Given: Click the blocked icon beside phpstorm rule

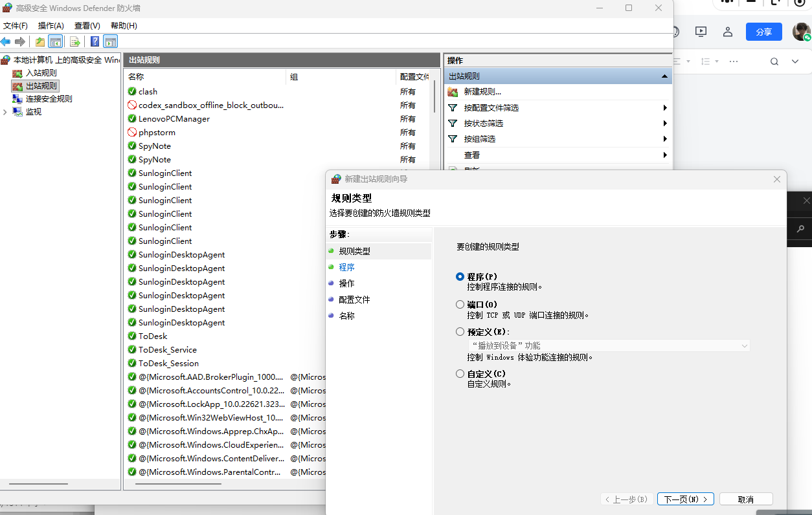Looking at the screenshot, I should tap(132, 133).
